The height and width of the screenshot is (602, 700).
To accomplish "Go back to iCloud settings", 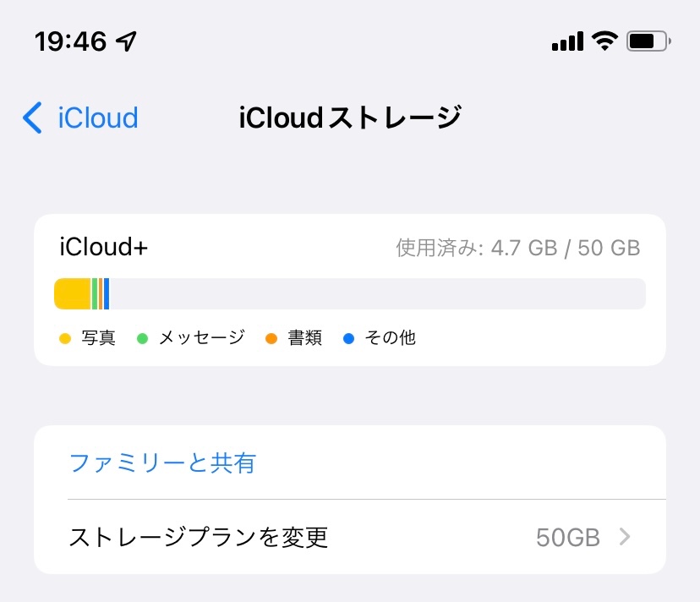I will 96,118.
